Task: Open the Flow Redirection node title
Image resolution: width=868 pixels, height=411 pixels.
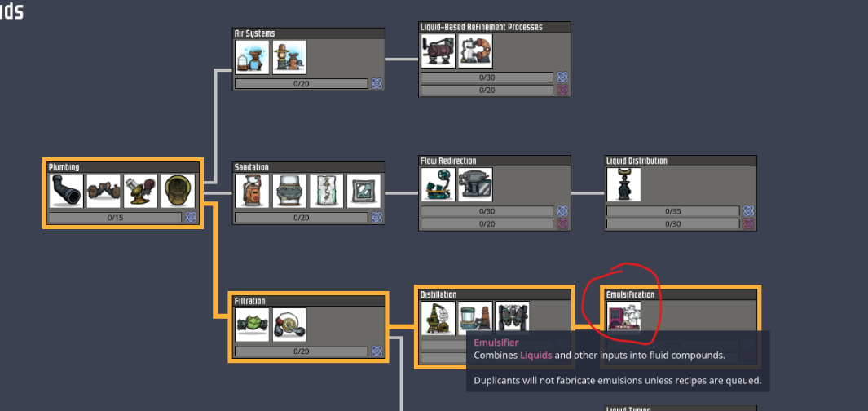Action: [448, 161]
